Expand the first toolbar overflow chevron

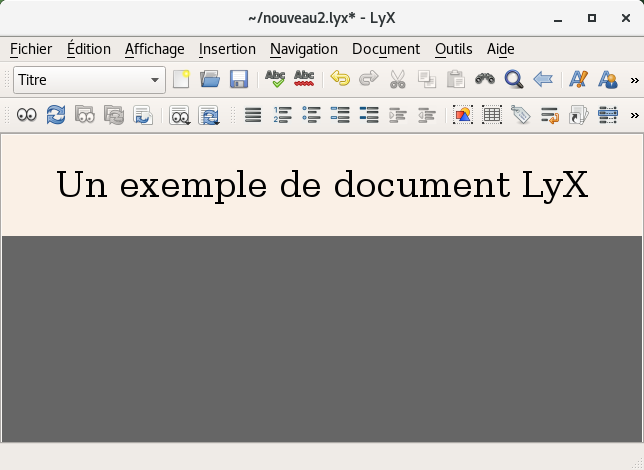coord(635,80)
